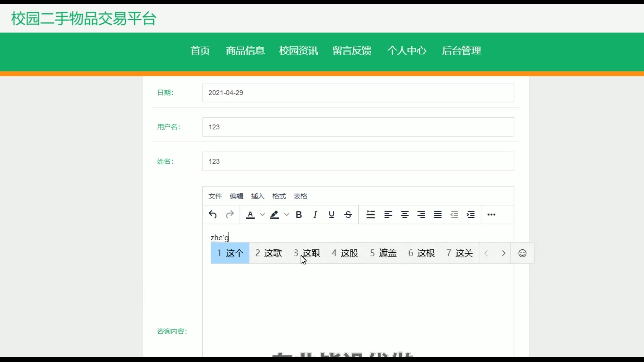Choose IME candidate 3 这跟

[307, 253]
